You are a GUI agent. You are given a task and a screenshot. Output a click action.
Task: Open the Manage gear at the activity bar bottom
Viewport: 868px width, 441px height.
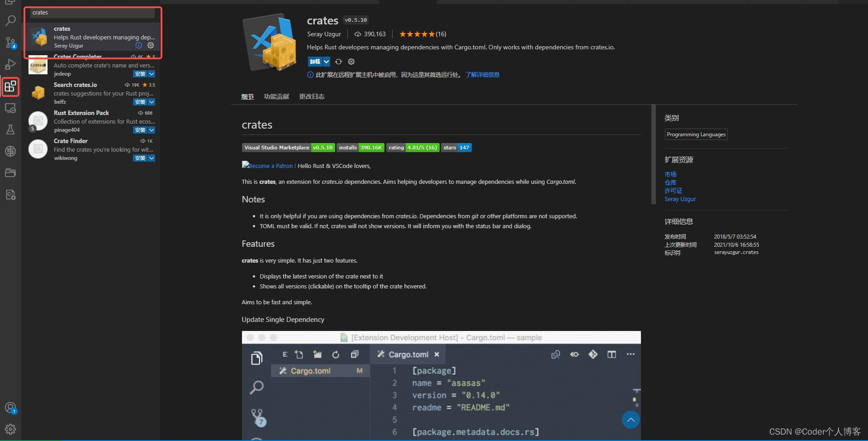tap(10, 429)
